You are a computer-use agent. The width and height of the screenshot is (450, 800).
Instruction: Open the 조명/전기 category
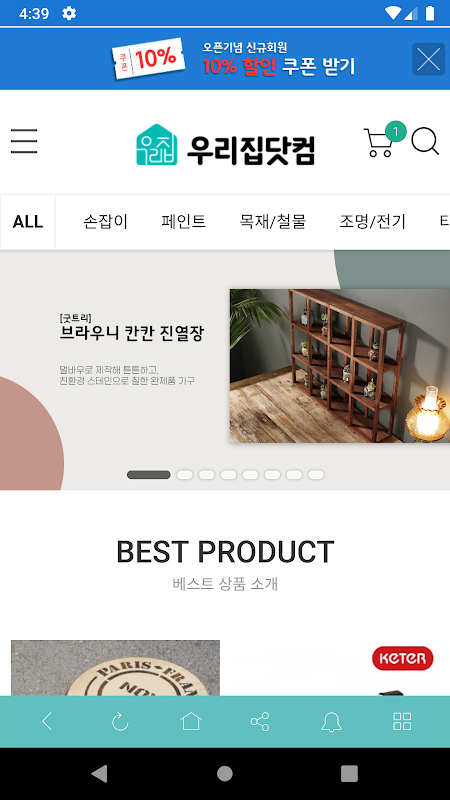click(x=372, y=222)
